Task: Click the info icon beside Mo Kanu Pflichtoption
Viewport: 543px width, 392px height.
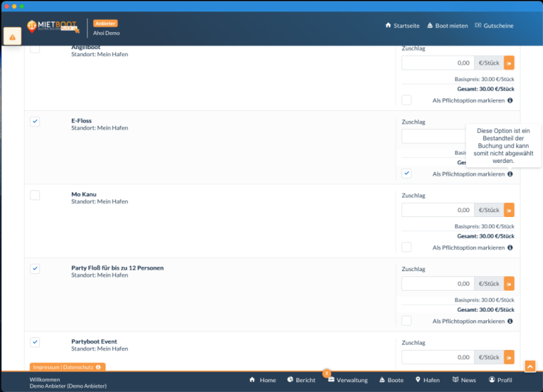Action: click(x=510, y=247)
